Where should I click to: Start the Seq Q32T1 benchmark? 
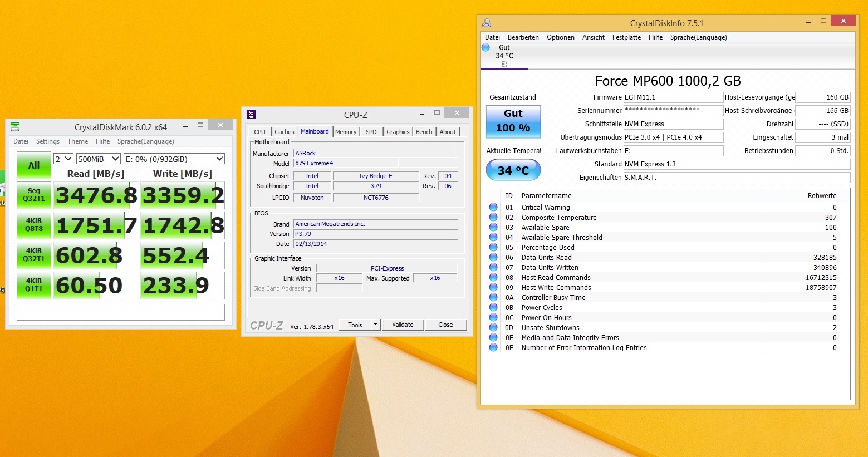[34, 195]
